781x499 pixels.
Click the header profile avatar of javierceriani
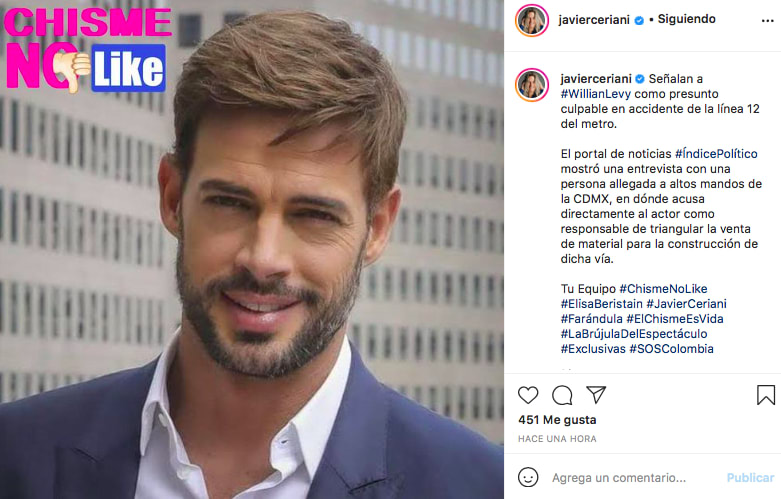(532, 20)
